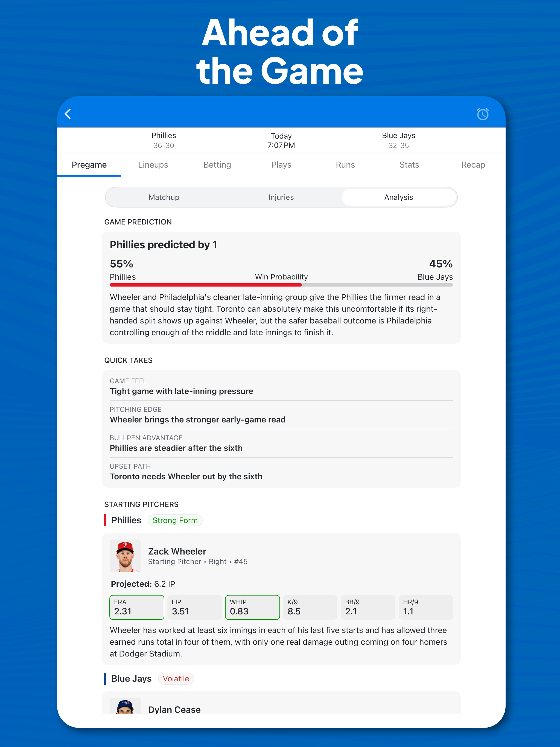560x747 pixels.
Task: Tap the Strong Form badge
Action: (175, 520)
